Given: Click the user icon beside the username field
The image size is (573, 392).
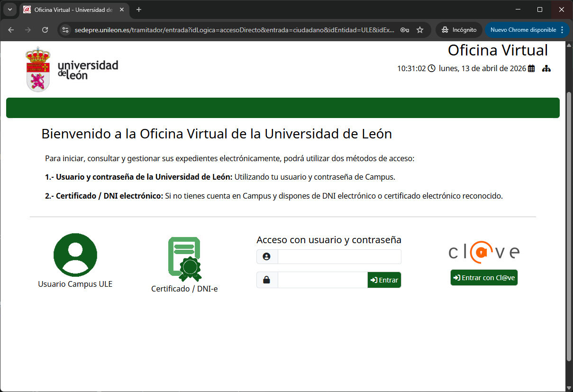Looking at the screenshot, I should coord(267,256).
